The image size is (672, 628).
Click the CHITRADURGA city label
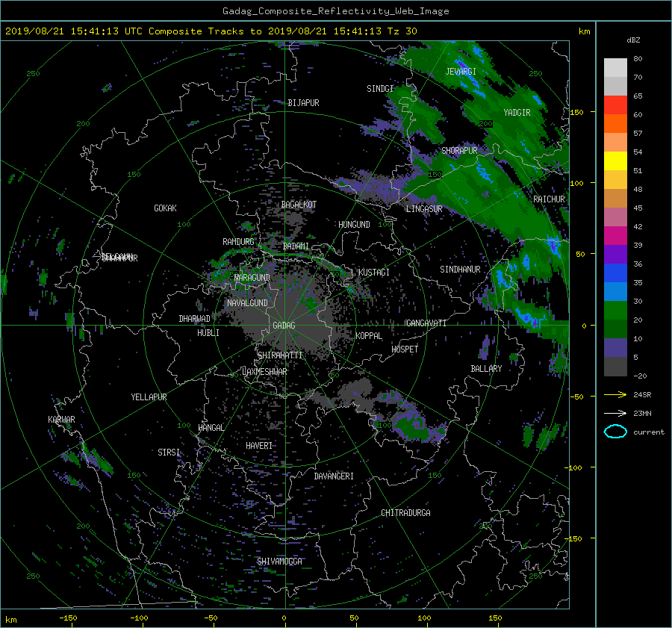pos(405,513)
